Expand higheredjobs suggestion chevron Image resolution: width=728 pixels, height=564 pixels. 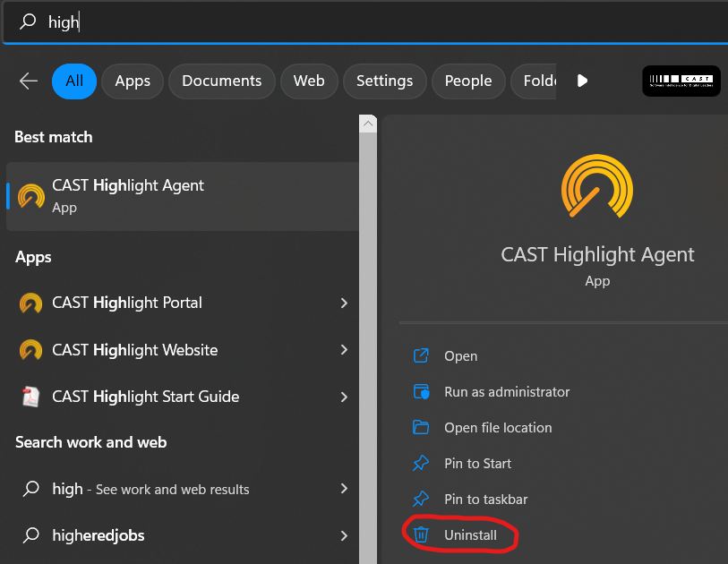pos(344,535)
